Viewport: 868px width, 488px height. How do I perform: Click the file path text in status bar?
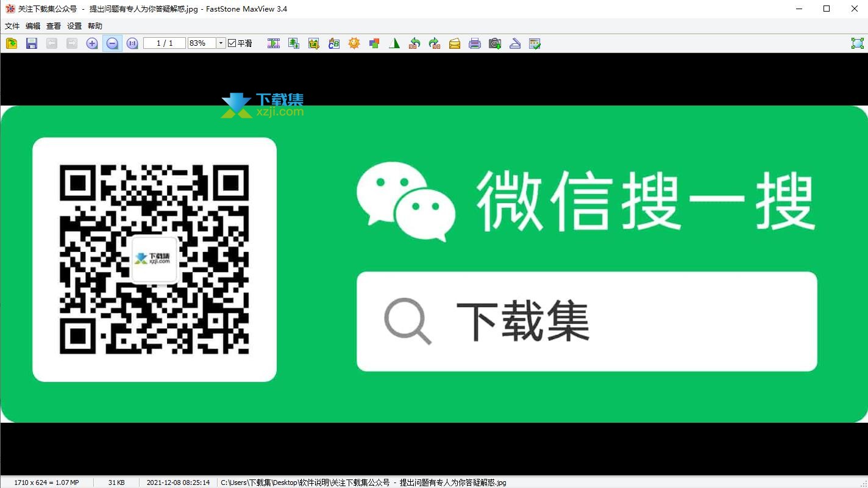(363, 483)
